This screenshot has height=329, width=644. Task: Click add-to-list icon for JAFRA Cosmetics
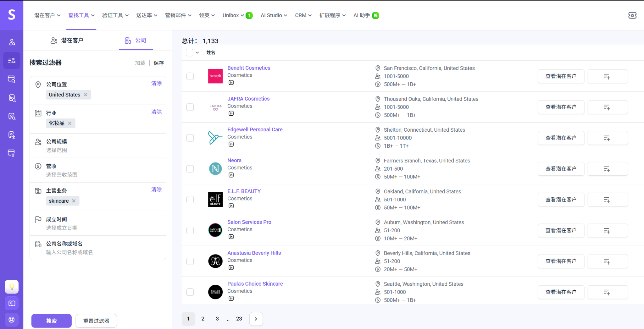pos(607,107)
